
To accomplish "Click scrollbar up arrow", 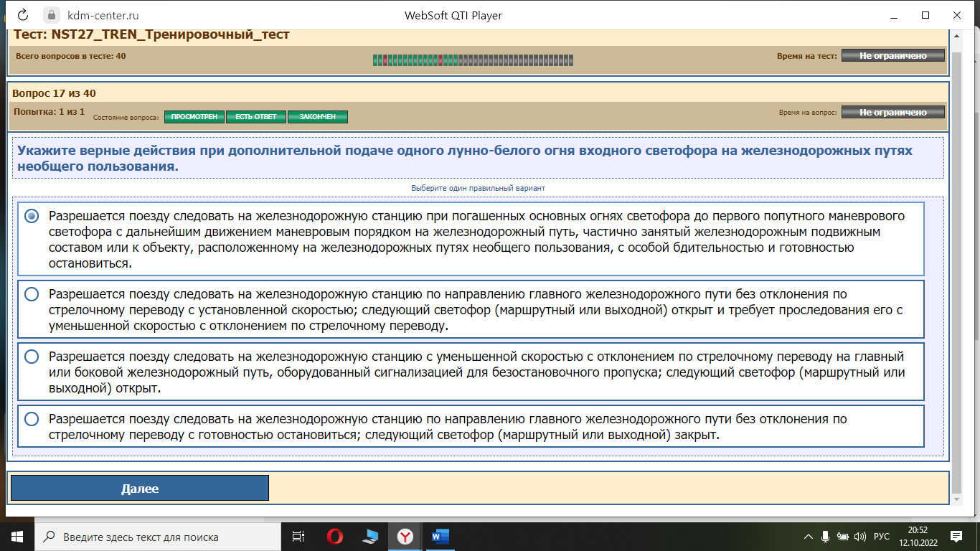I will coord(956,35).
